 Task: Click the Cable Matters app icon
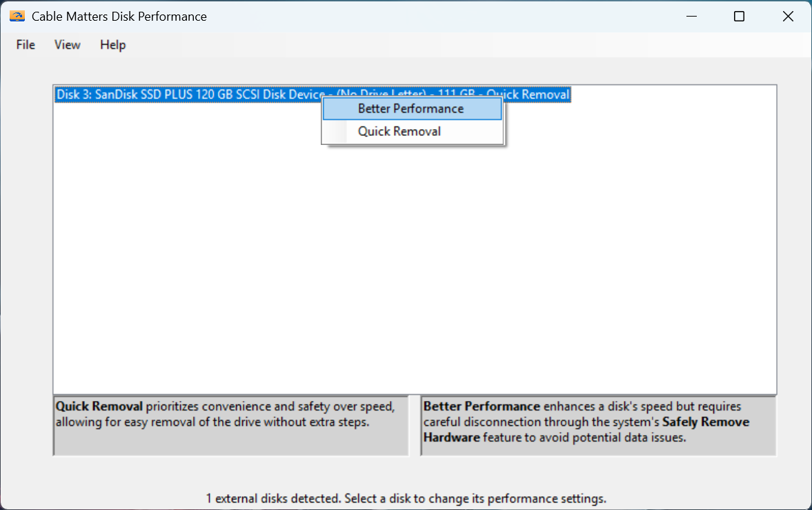[x=17, y=15]
